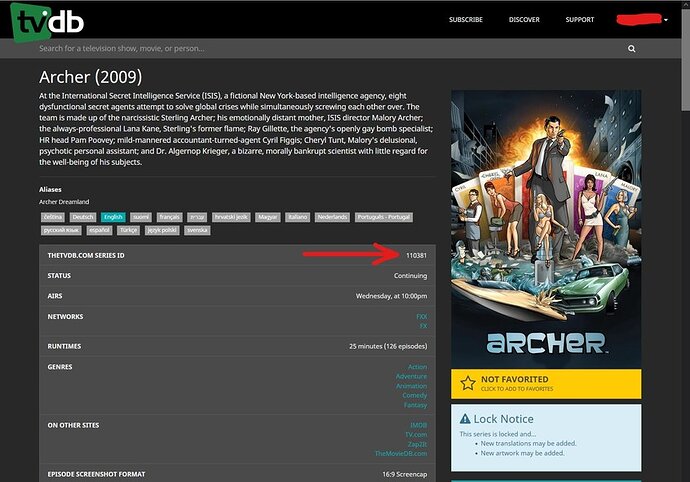
Task: Select the język polski language tab
Action: [x=162, y=230]
